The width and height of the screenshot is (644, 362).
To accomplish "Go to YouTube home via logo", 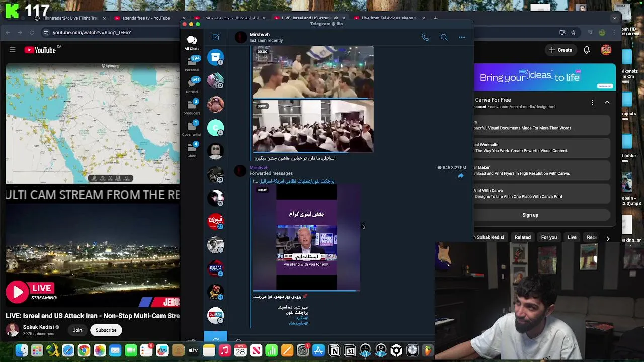I will [40, 50].
